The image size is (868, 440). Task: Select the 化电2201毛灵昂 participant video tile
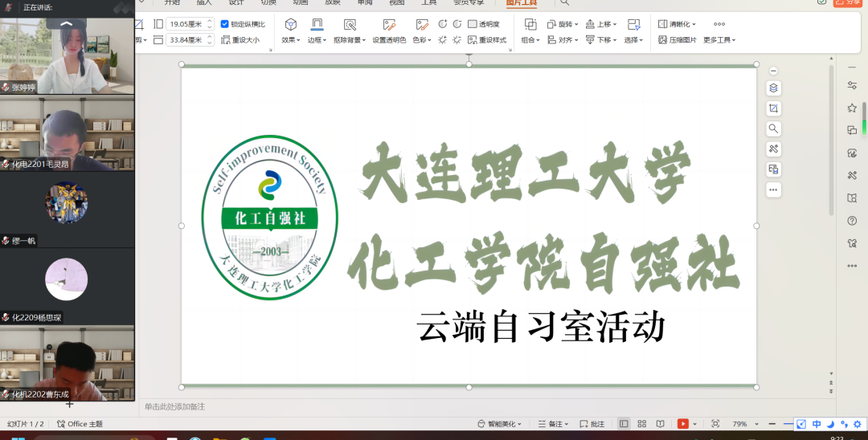67,132
